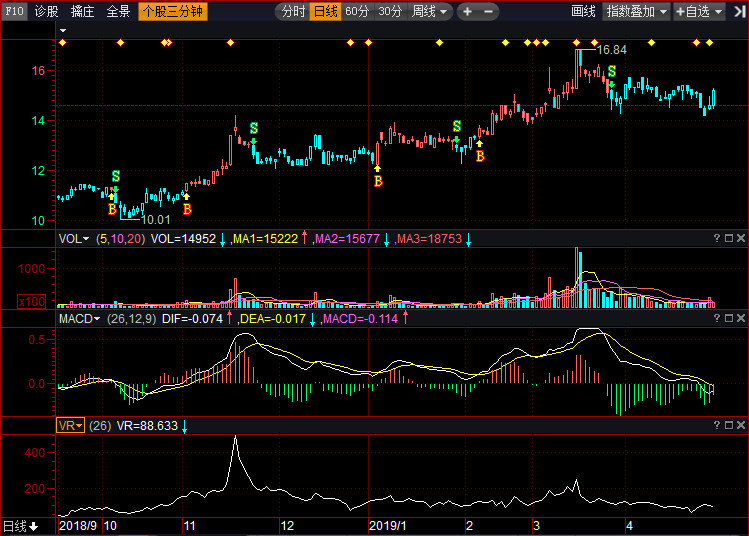Close the VR panel
Screen dimensions: 749x536
[741, 425]
